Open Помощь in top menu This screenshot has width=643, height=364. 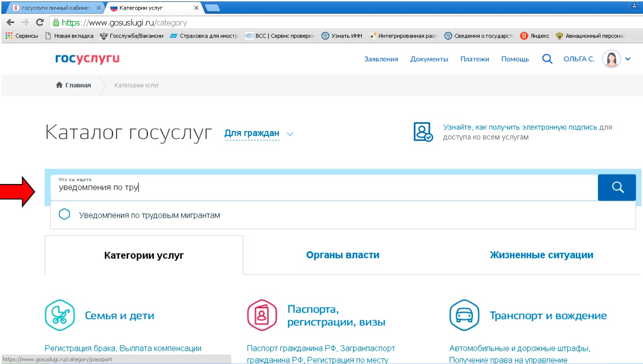click(515, 59)
